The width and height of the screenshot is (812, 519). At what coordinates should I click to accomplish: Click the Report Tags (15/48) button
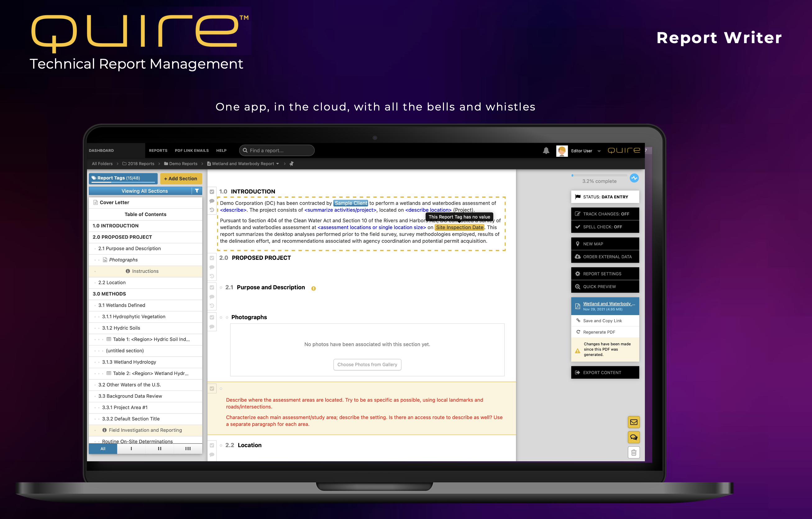pyautogui.click(x=123, y=178)
